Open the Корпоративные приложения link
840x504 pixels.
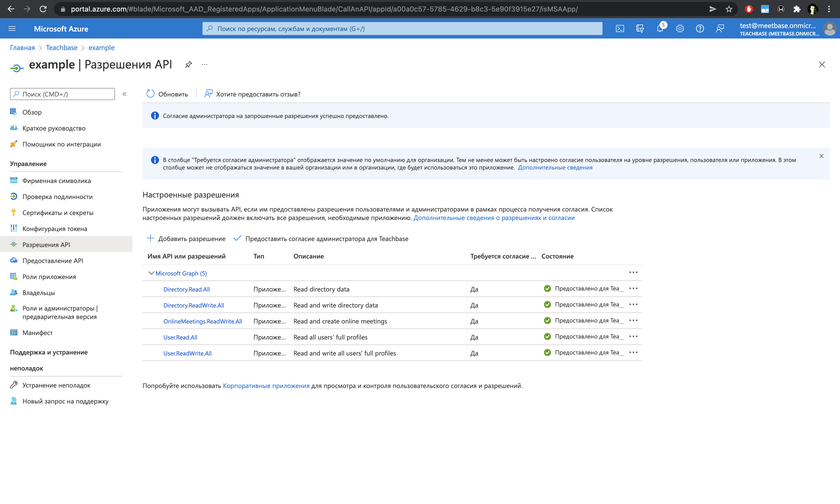click(266, 386)
